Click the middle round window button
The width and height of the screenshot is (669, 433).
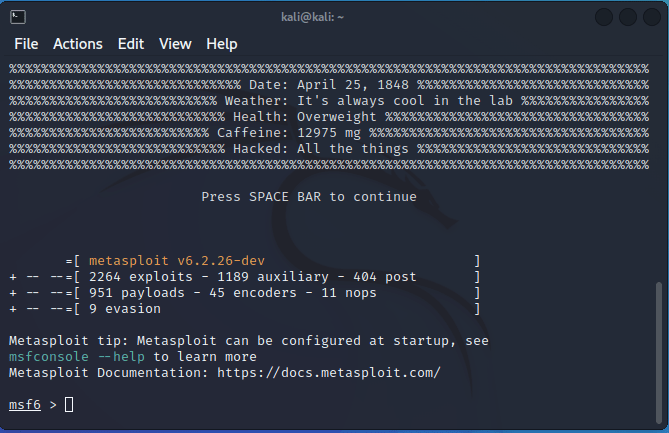pyautogui.click(x=628, y=17)
